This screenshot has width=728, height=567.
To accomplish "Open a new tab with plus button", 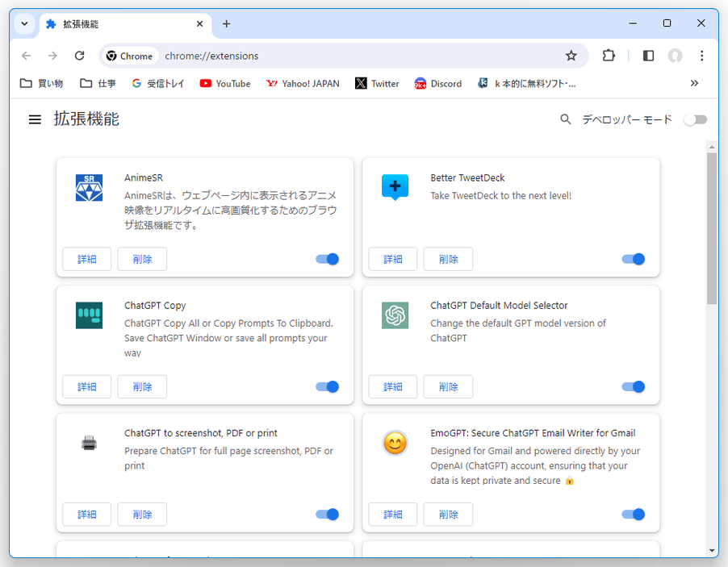I will coord(226,23).
